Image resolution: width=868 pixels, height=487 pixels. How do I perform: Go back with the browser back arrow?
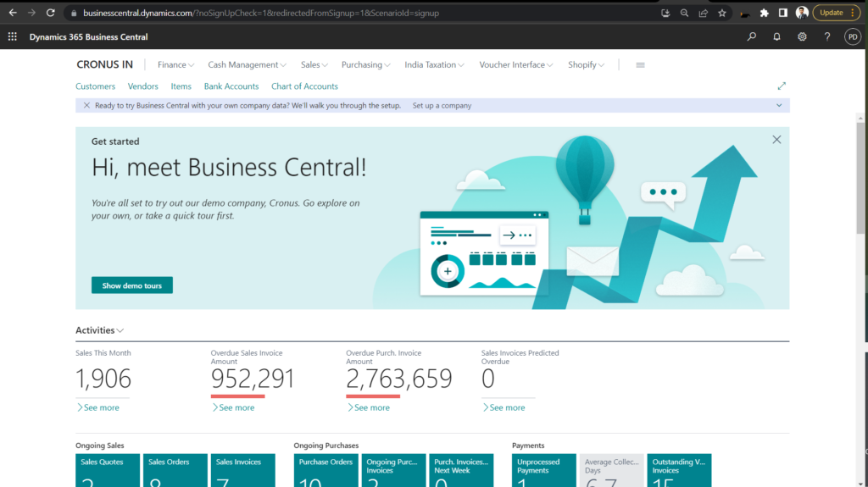(x=13, y=12)
